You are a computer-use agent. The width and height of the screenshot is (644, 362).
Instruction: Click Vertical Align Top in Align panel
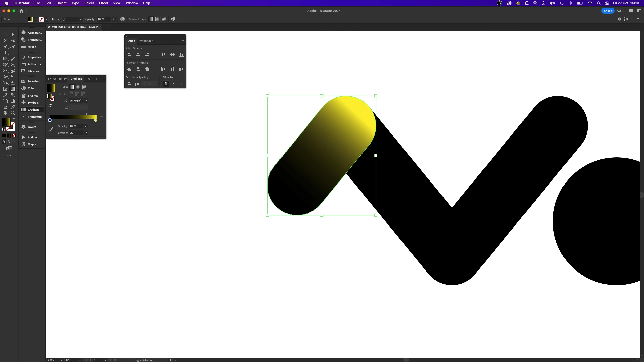point(163,55)
